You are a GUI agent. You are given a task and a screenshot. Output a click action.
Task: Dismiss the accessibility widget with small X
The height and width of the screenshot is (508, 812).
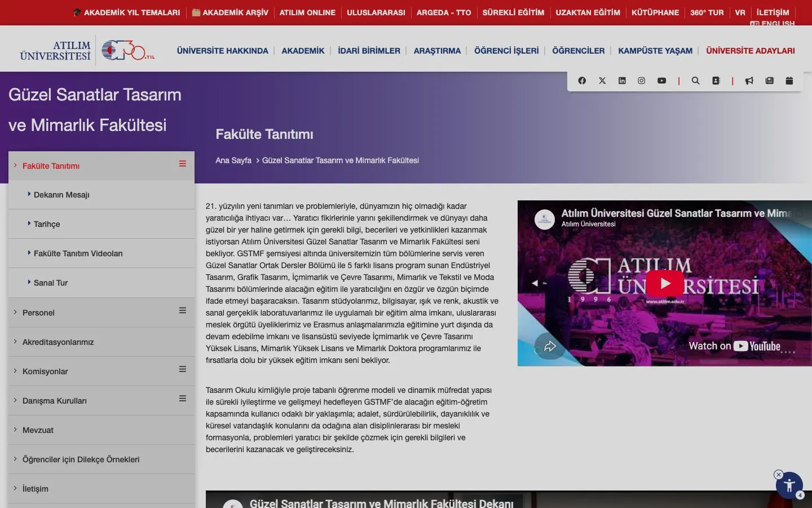click(x=779, y=475)
